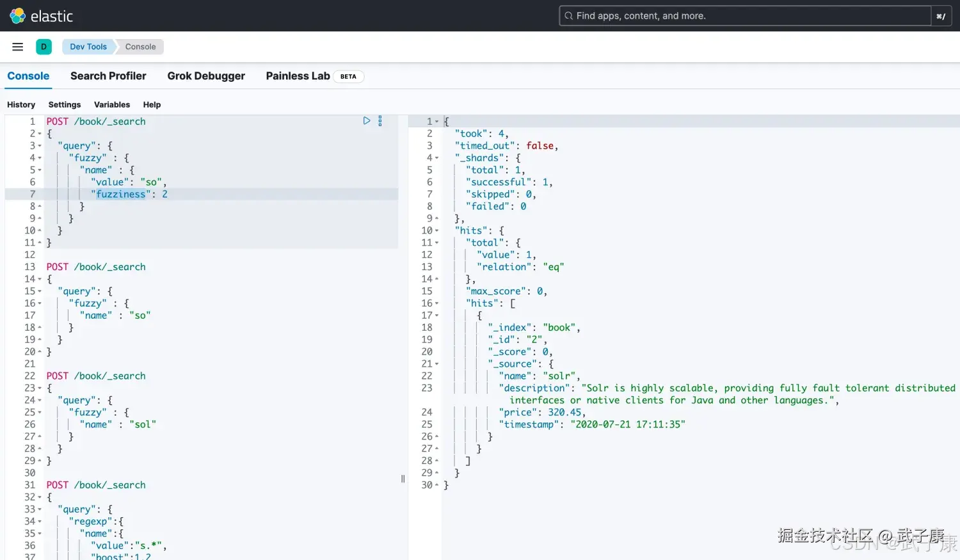Open the request options wrench menu
Viewport: 960px width, 560px height.
[380, 120]
